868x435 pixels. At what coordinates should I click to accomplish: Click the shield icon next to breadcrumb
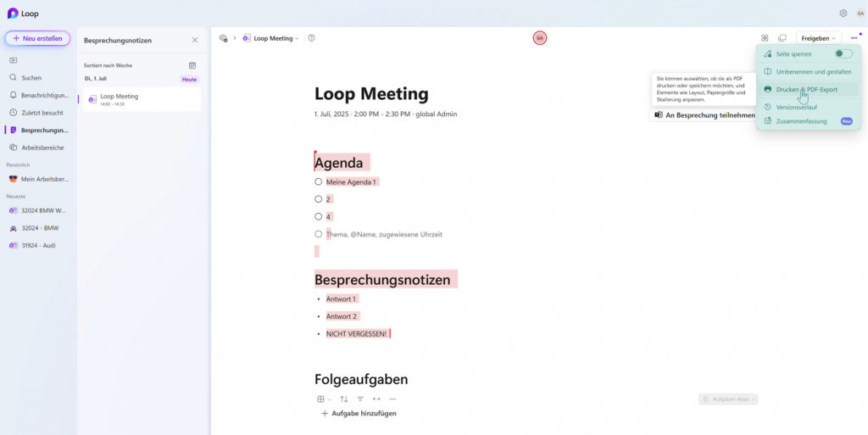(x=312, y=38)
